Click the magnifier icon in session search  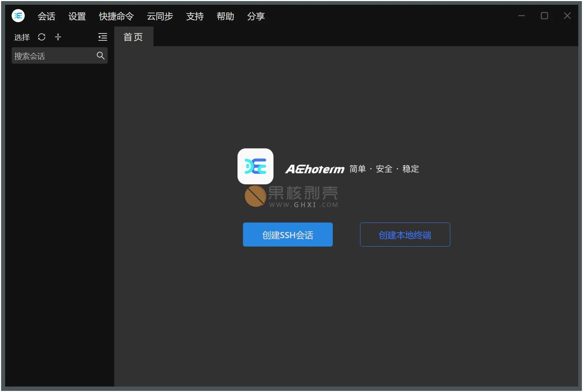coord(100,56)
